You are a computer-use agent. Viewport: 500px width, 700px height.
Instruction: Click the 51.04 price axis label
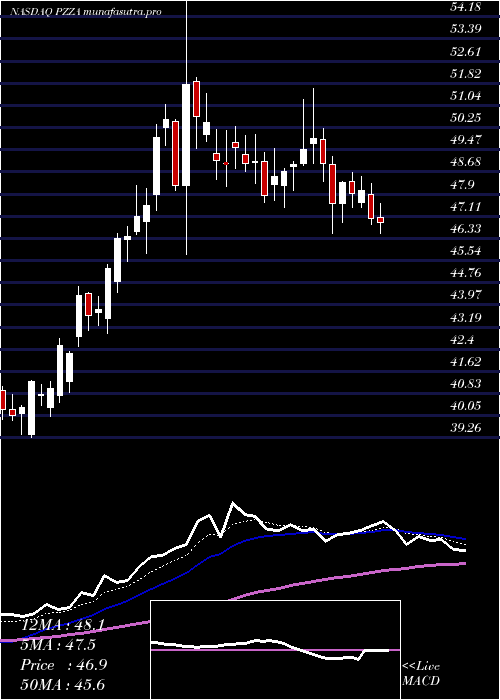(x=465, y=96)
